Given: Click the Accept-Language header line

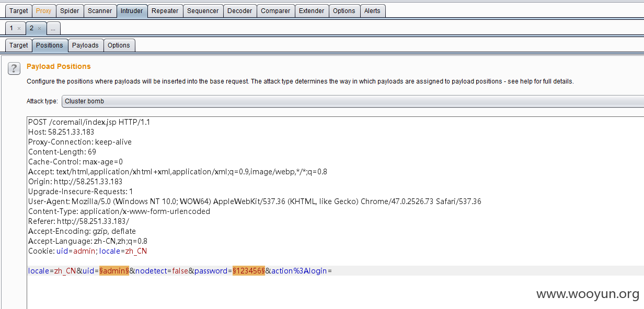Looking at the screenshot, I should click(x=88, y=241).
